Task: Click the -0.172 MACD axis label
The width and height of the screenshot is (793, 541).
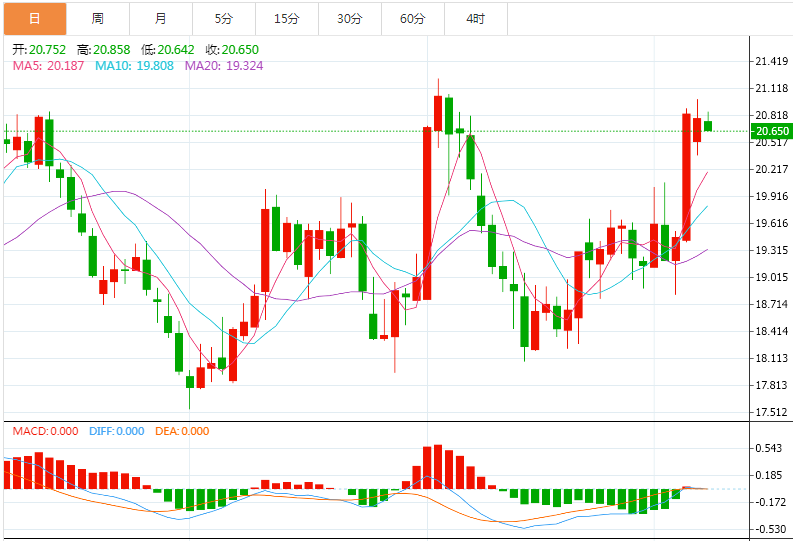Action: [x=770, y=503]
